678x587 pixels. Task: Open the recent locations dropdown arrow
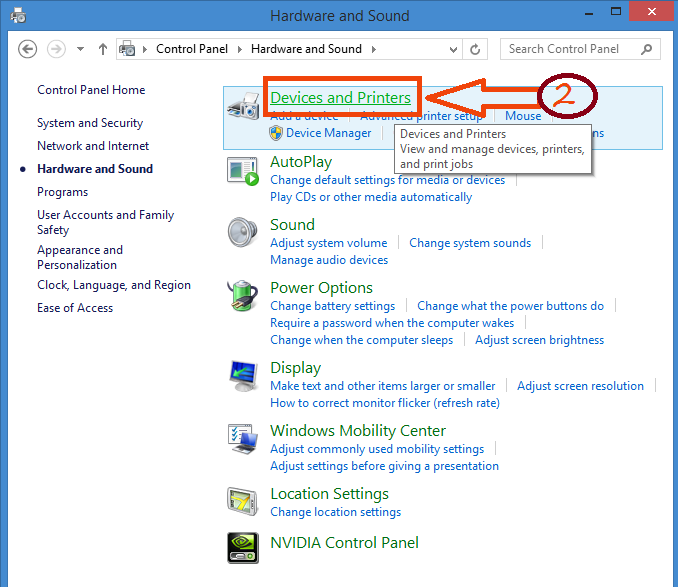(x=80, y=49)
